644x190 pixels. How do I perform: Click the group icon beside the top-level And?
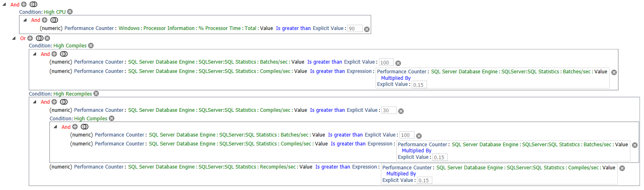(34, 4)
